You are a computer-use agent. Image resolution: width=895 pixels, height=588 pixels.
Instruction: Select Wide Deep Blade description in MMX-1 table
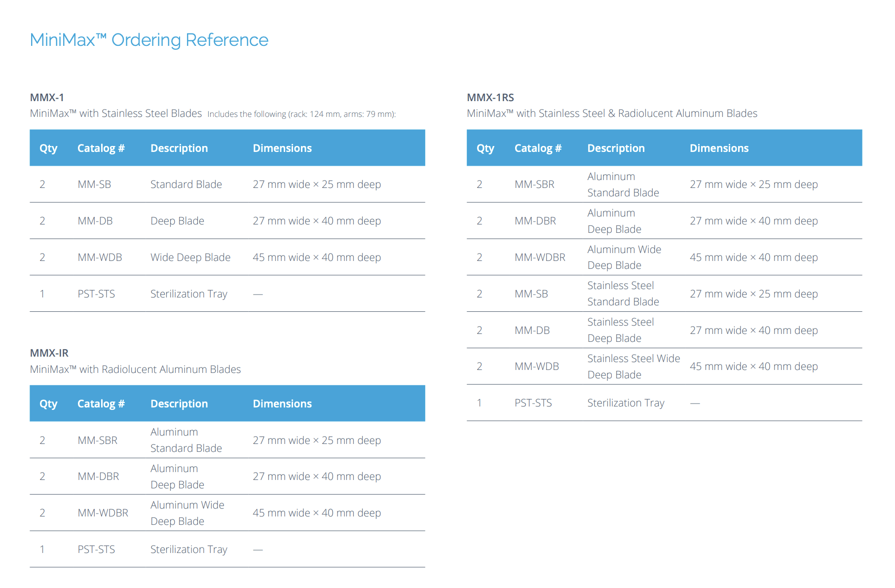click(190, 257)
